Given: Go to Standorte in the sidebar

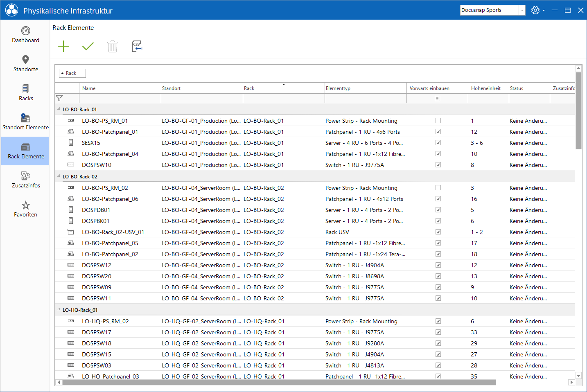Looking at the screenshot, I should pos(25,64).
